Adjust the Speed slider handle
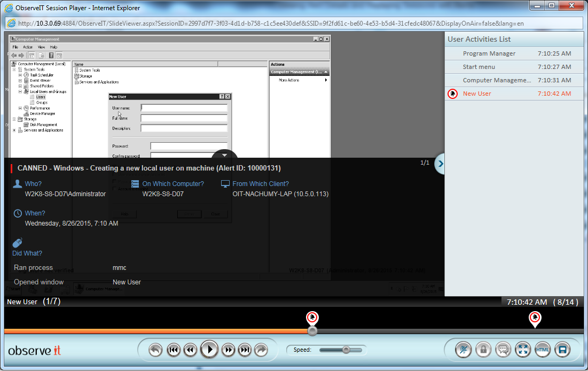The width and height of the screenshot is (588, 371). coord(346,350)
